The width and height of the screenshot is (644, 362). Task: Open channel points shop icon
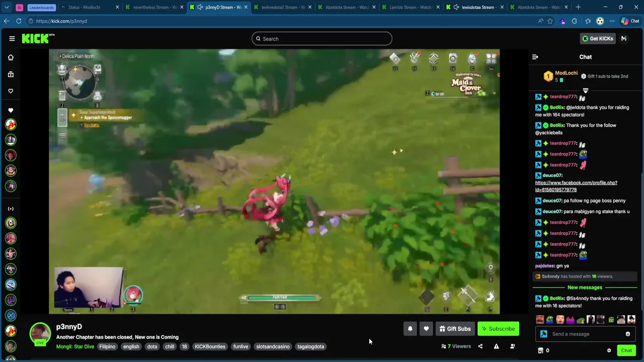coord(540,350)
